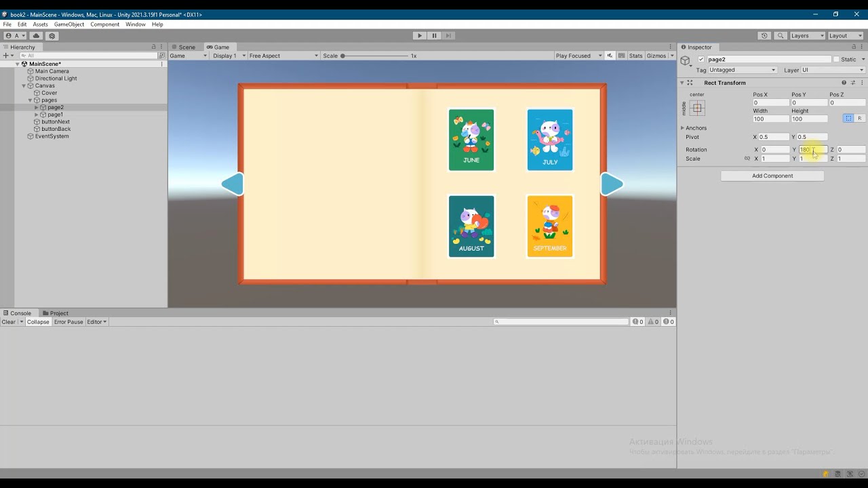Viewport: 868px width, 488px height.
Task: Select Directional Light in Hierarchy
Action: tap(56, 79)
